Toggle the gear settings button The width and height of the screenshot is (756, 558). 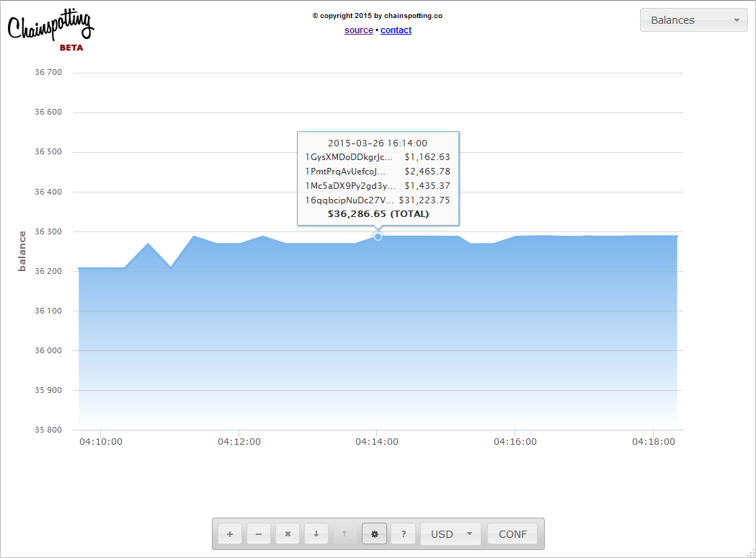click(374, 534)
